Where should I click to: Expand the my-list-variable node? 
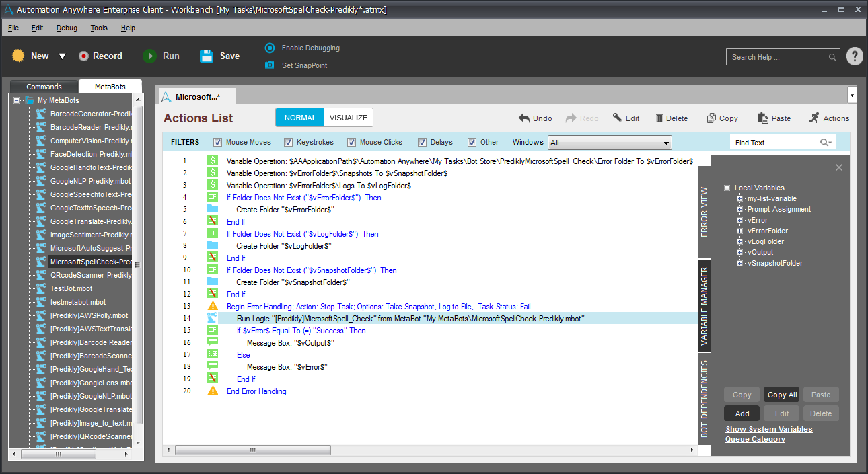point(739,198)
